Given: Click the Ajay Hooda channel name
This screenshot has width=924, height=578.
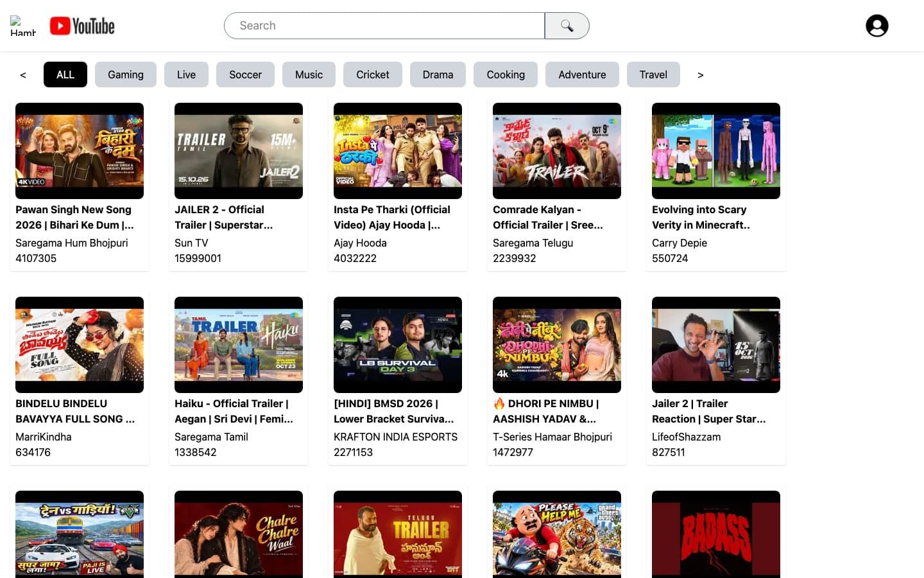Looking at the screenshot, I should (x=360, y=243).
